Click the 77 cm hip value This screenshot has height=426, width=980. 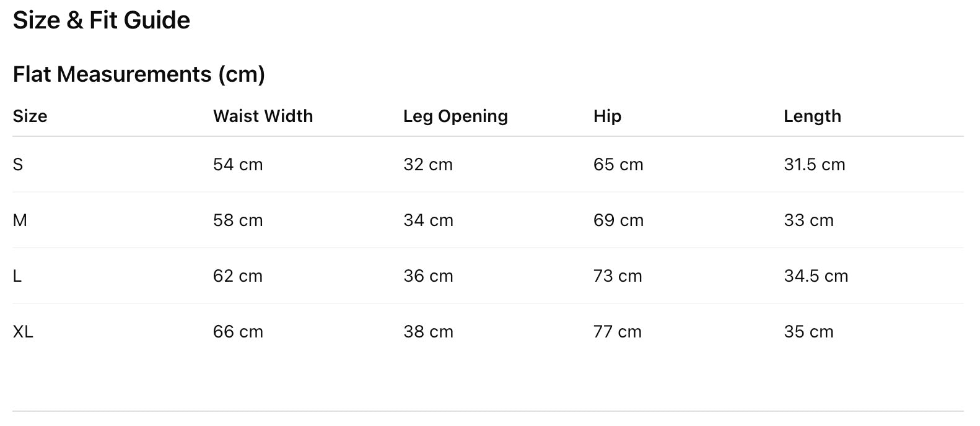point(618,332)
